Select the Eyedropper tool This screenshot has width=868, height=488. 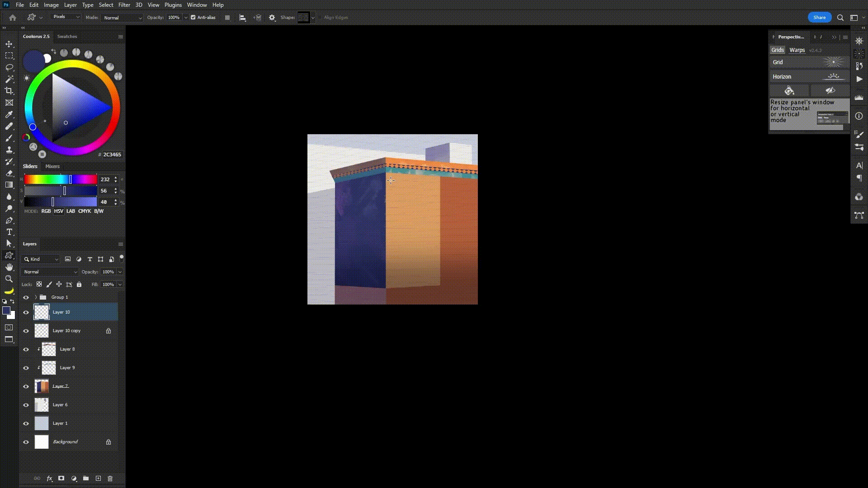coord(9,115)
